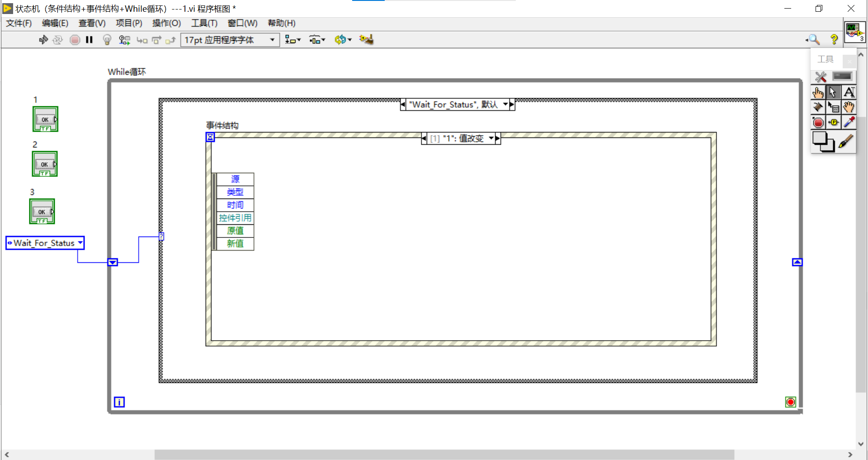Click the Step Over button
This screenshot has height=460, width=868.
pos(156,40)
